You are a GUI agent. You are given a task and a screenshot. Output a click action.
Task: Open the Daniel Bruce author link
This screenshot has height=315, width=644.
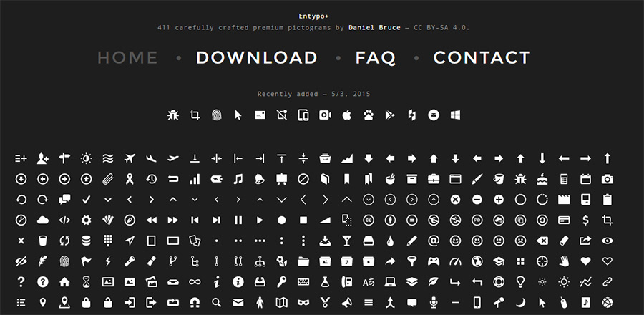tap(374, 27)
